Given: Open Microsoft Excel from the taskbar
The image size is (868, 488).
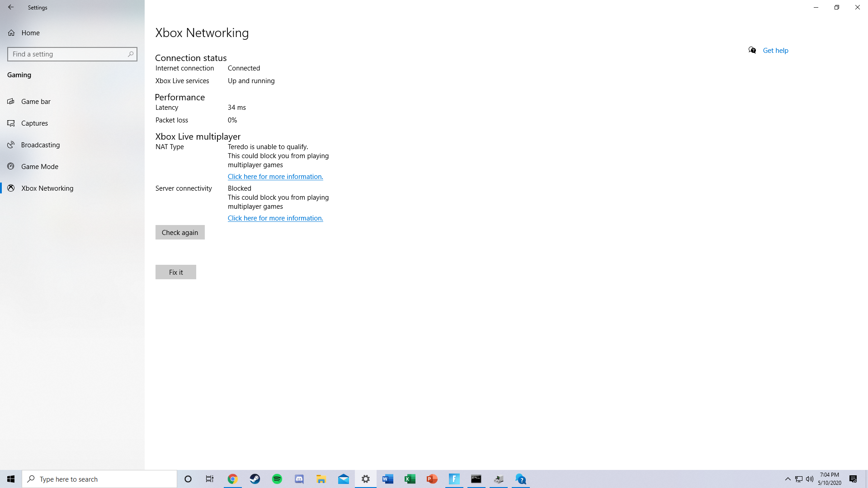Looking at the screenshot, I should [x=410, y=479].
